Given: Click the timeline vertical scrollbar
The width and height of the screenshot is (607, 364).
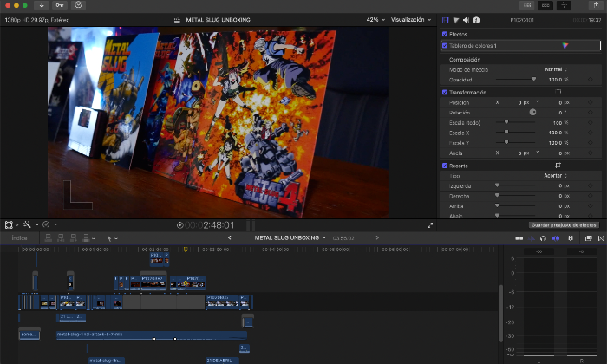Looking at the screenshot, I should click(501, 314).
